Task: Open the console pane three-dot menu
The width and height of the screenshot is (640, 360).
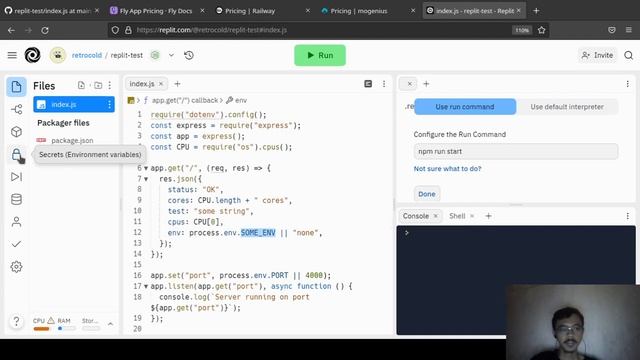Action: pos(627,216)
